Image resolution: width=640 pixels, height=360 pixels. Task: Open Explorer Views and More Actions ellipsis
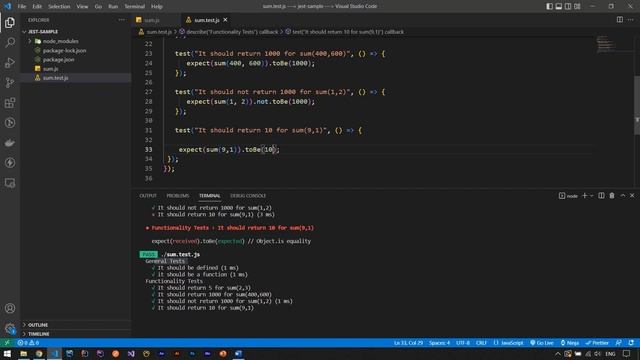tap(122, 20)
